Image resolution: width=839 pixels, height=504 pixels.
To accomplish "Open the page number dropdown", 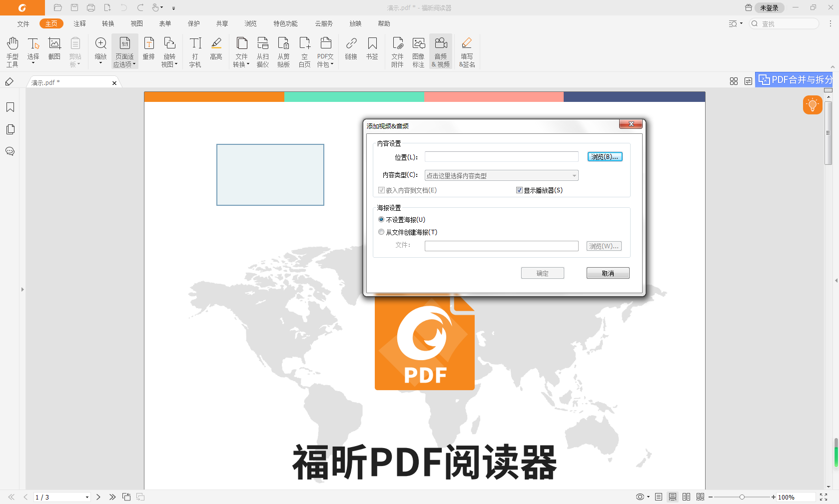I will (x=87, y=497).
